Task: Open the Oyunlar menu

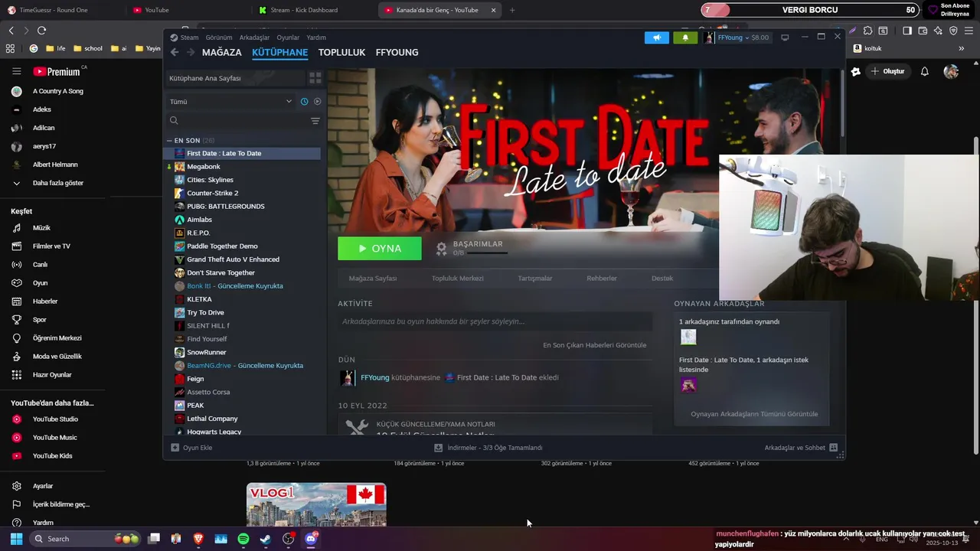Action: coord(288,37)
